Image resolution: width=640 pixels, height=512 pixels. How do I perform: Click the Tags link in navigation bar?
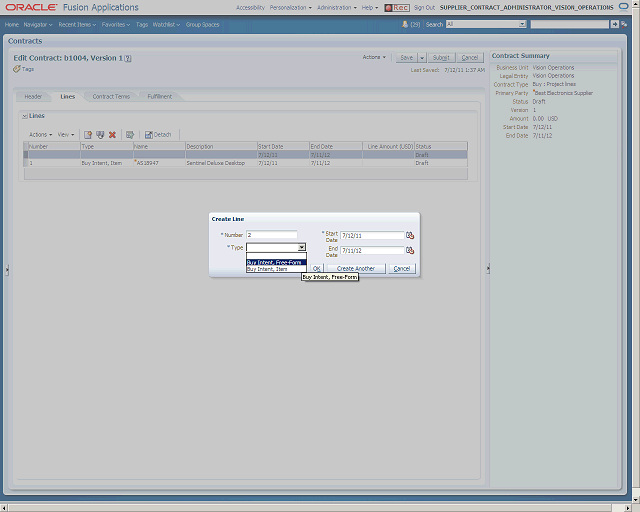(x=142, y=24)
